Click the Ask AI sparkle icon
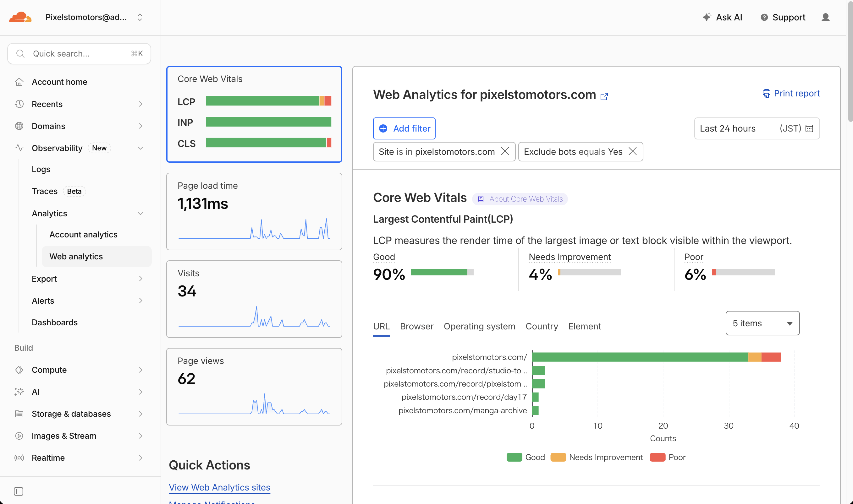The width and height of the screenshot is (853, 504). [707, 17]
